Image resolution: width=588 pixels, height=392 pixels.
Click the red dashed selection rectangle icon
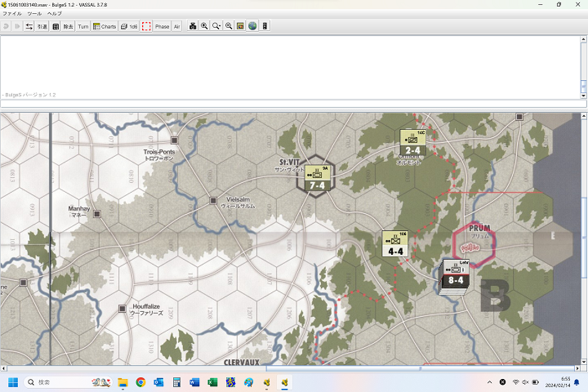click(x=146, y=26)
